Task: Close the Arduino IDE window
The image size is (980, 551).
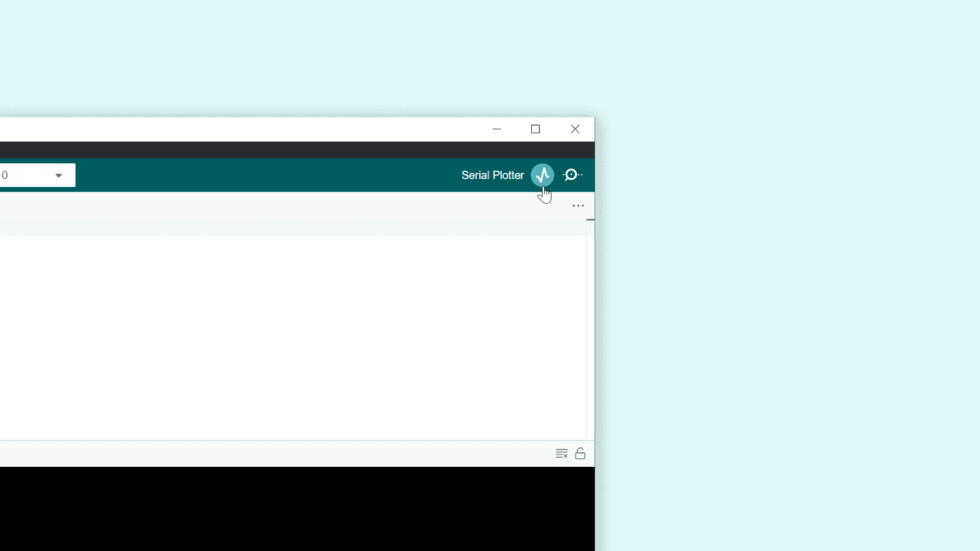Action: (575, 129)
